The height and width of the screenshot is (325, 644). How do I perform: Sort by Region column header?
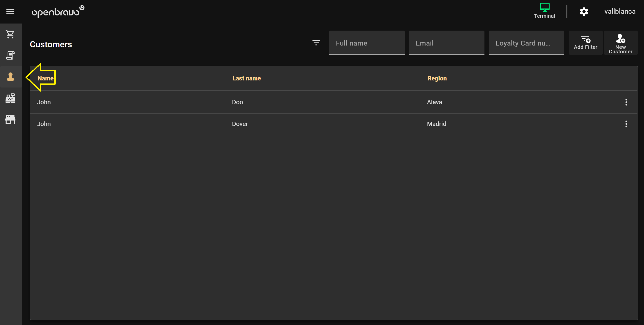click(x=437, y=78)
